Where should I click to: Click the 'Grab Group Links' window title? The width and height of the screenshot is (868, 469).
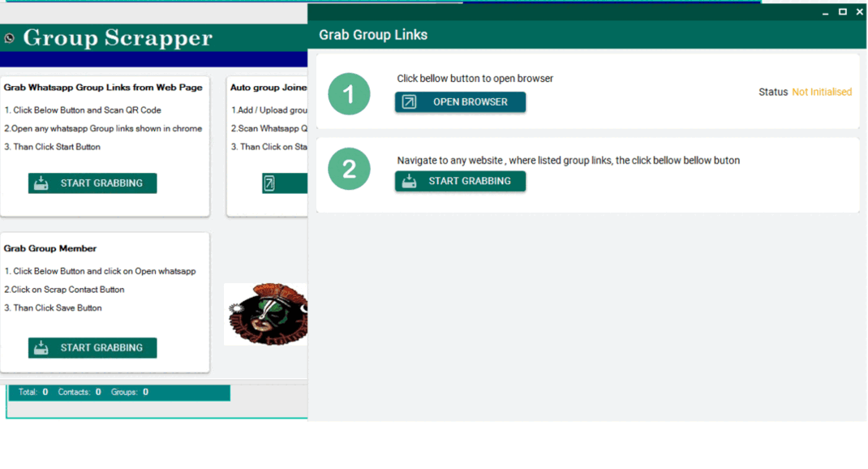(x=373, y=35)
